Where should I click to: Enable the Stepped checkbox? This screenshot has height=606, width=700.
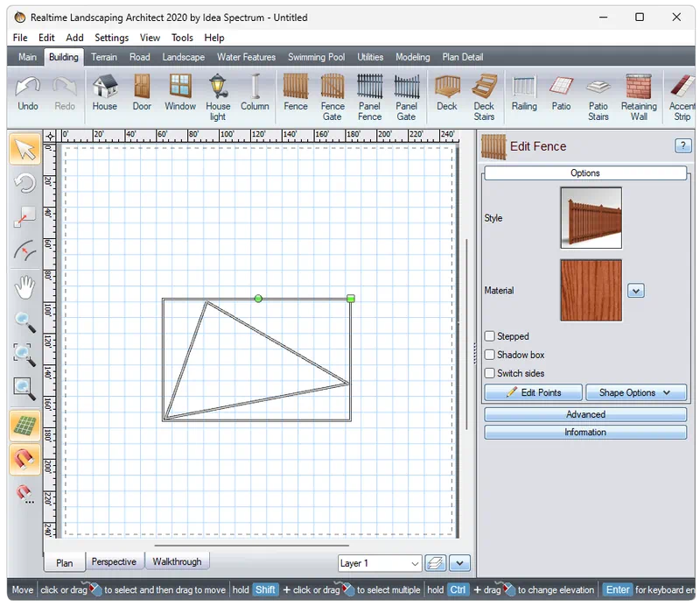pos(490,336)
